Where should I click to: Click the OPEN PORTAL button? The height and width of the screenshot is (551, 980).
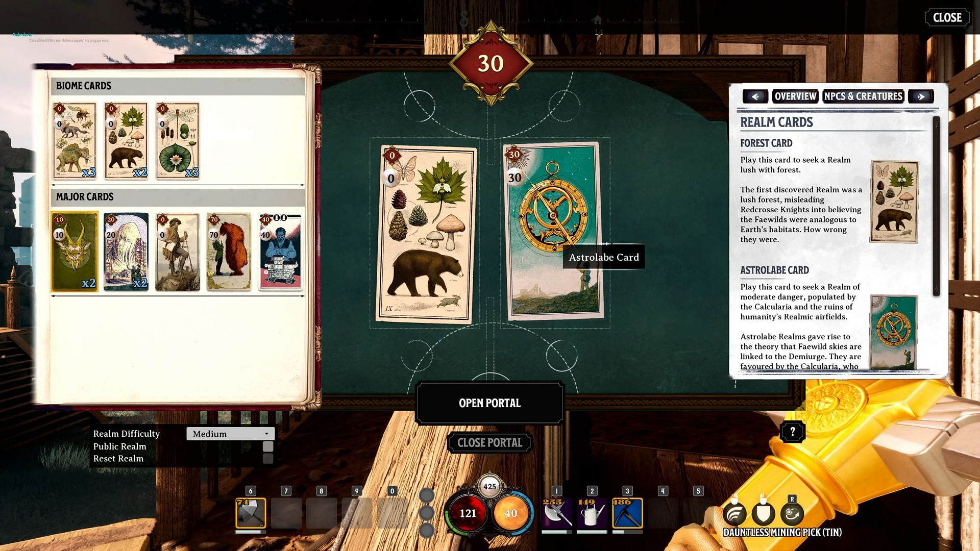(490, 403)
